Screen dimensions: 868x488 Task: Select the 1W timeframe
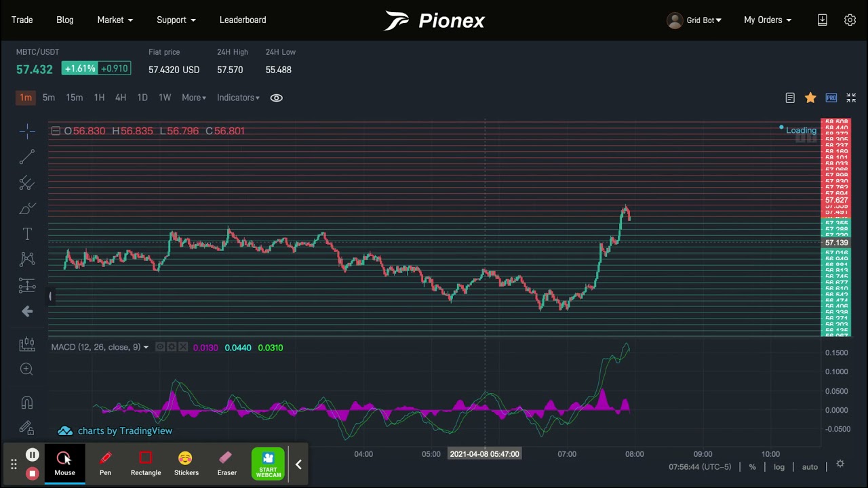pos(165,98)
